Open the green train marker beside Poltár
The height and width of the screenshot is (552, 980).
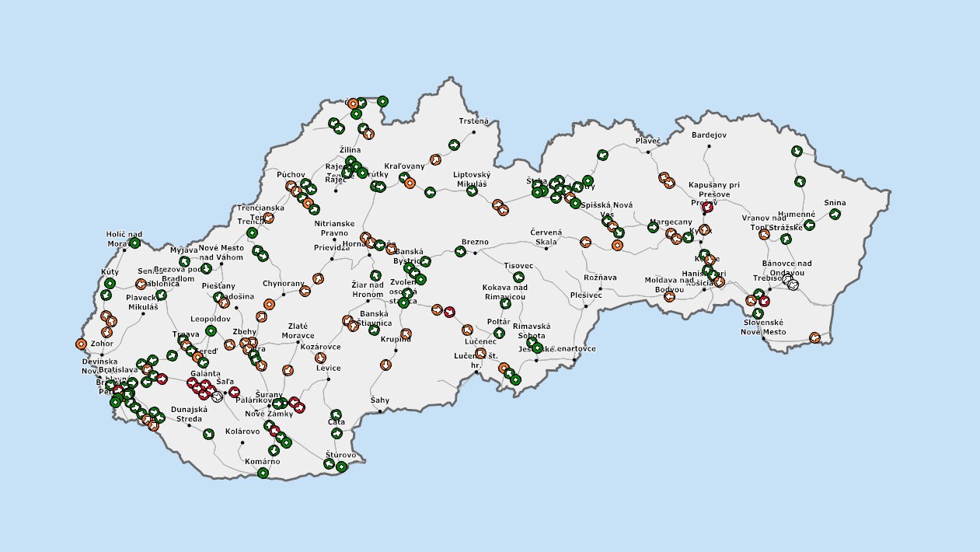pyautogui.click(x=499, y=333)
